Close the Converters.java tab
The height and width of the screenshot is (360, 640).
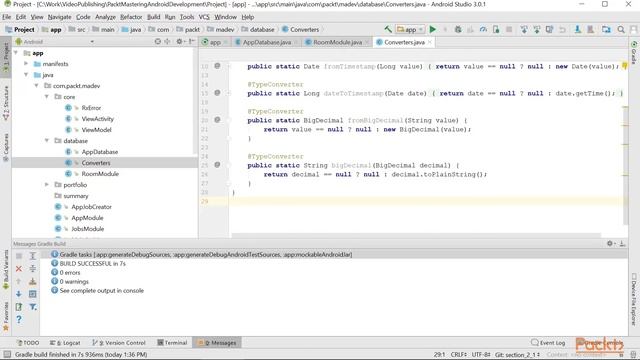[429, 42]
